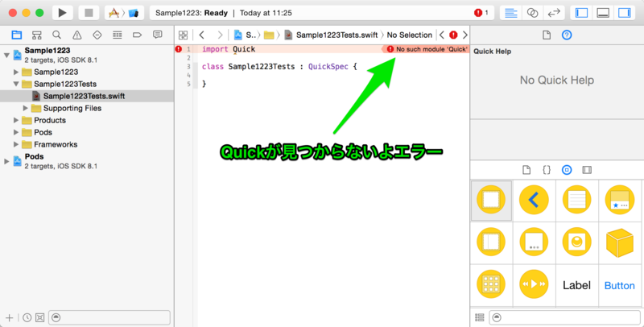Toggle the Navigator pane visibility

coord(581,13)
